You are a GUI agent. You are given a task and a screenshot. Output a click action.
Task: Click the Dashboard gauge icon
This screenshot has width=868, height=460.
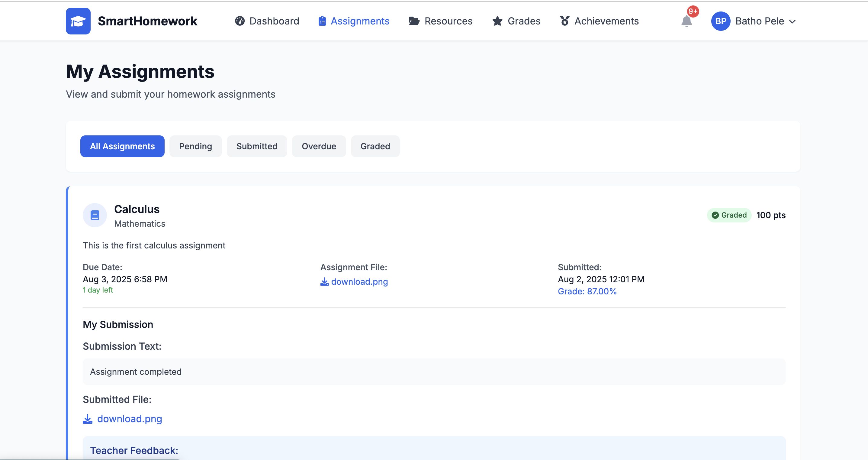240,21
